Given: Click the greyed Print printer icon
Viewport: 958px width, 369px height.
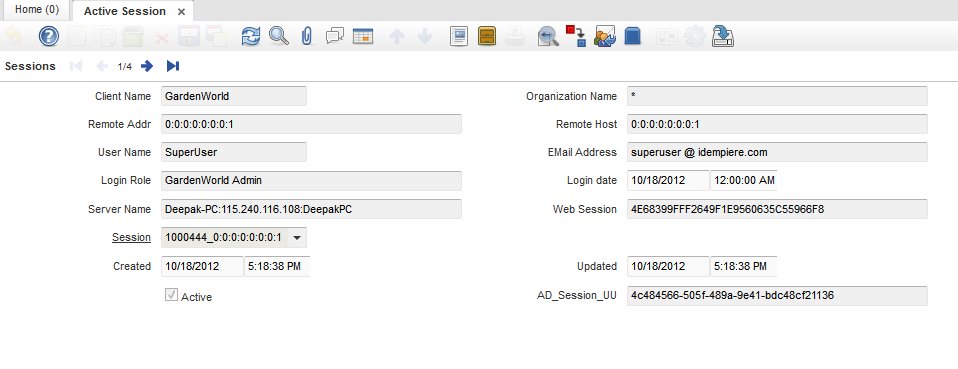Looking at the screenshot, I should tap(515, 37).
